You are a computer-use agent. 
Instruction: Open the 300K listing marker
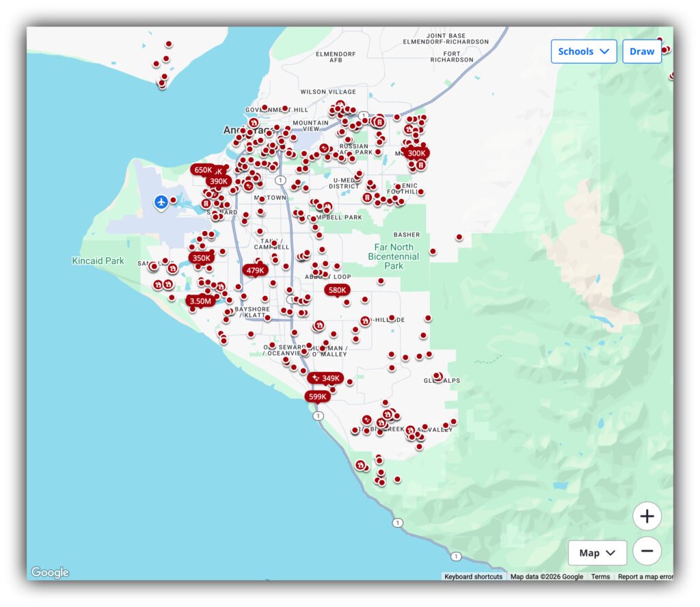(x=416, y=154)
